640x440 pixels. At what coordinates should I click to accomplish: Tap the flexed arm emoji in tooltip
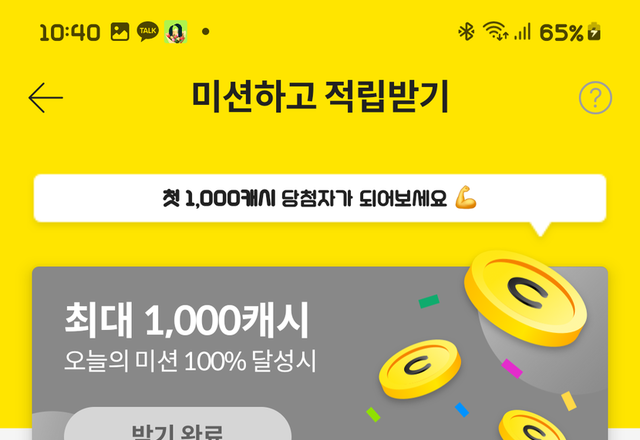coord(466,198)
